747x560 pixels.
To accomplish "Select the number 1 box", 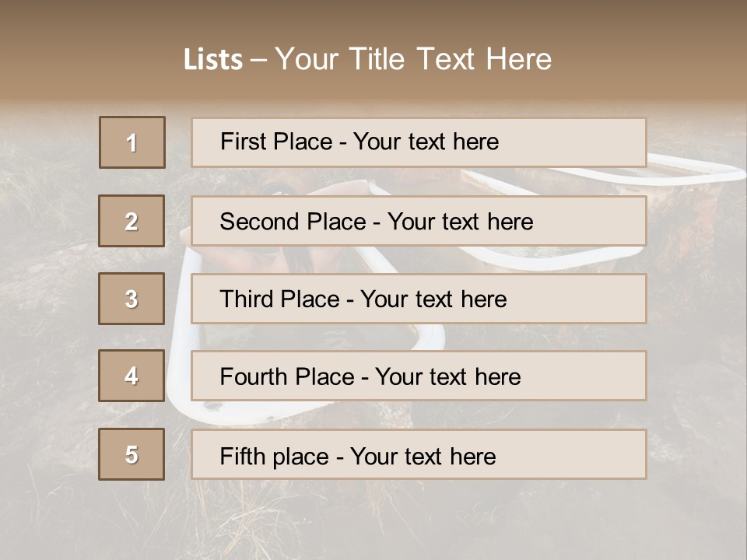I will tap(132, 142).
